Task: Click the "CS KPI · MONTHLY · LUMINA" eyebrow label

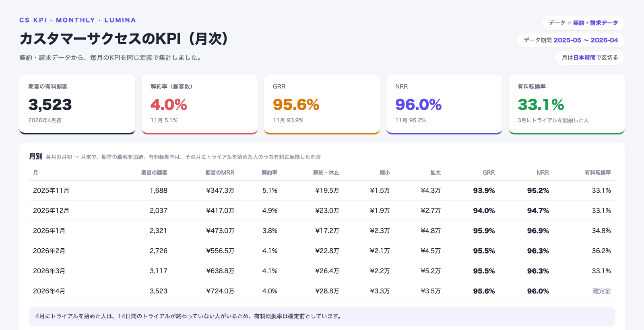Action: pyautogui.click(x=78, y=20)
